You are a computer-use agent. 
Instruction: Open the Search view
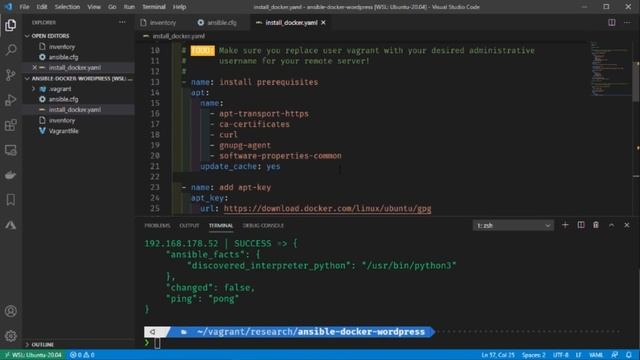pos(11,50)
